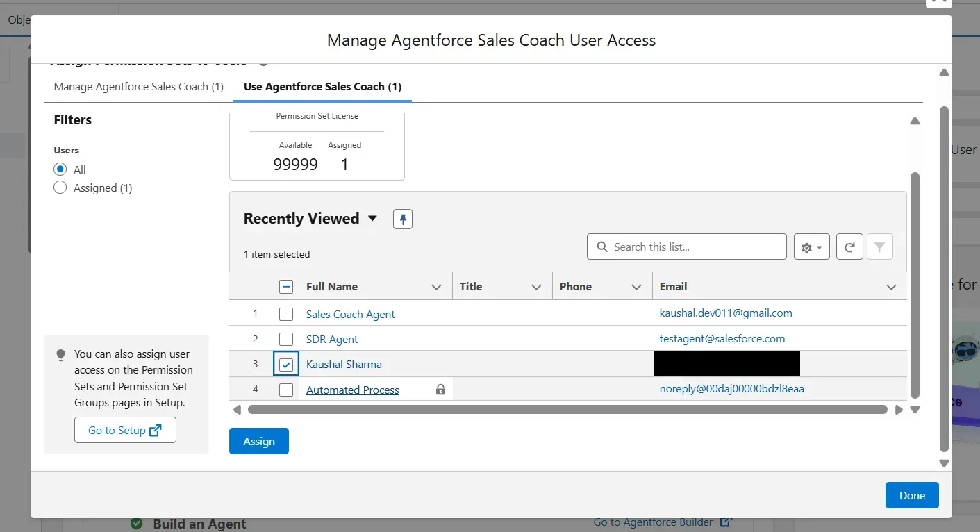
Task: Uncheck the Kaushal Sharma row checkbox
Action: 286,365
